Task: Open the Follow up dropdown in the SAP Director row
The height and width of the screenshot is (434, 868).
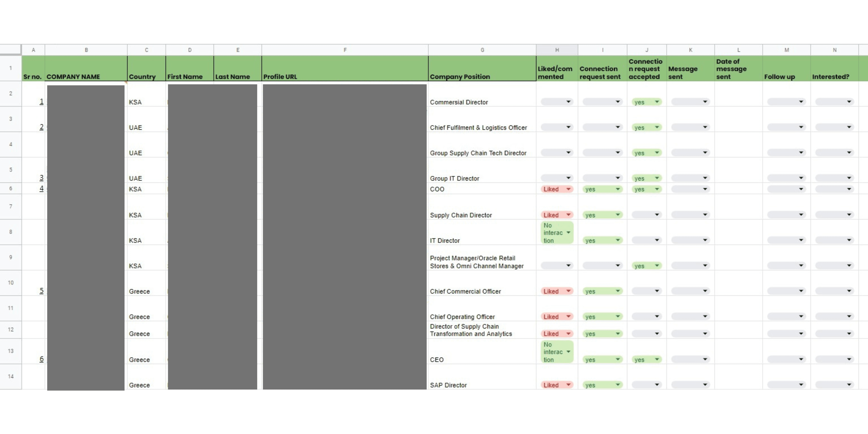Action: tap(786, 385)
